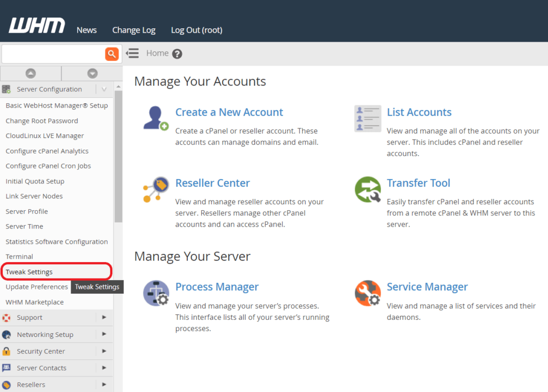Open Transfer Tool link

tap(418, 183)
